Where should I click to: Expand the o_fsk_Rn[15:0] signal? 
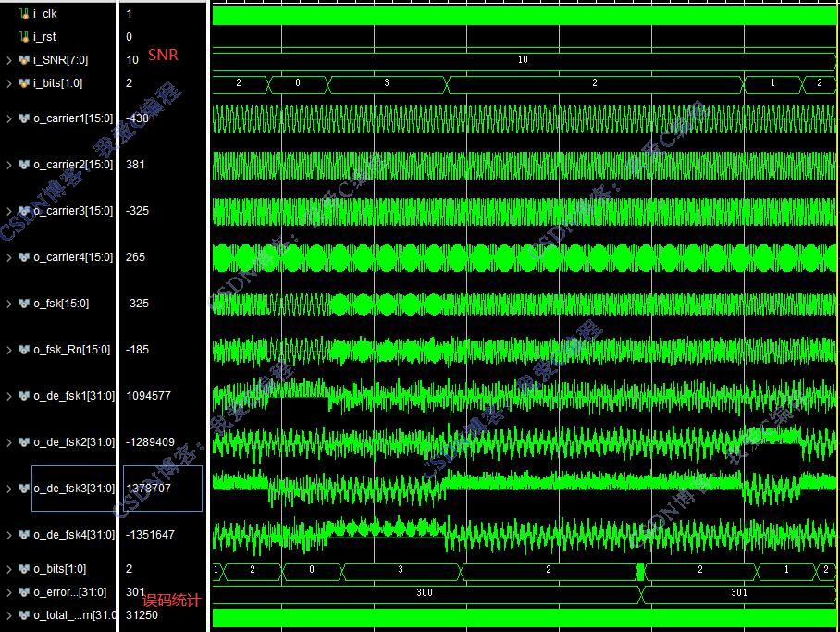click(9, 350)
